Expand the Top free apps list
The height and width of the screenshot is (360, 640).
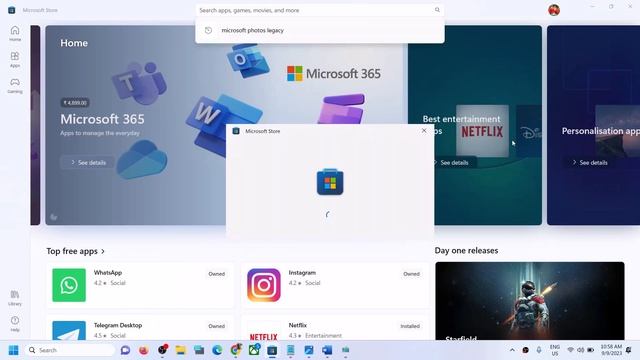point(76,251)
